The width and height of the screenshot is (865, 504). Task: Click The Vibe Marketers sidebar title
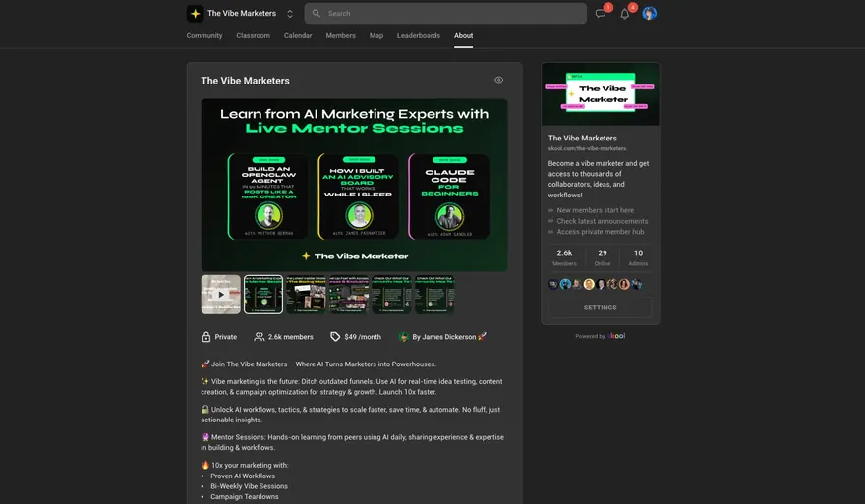583,138
